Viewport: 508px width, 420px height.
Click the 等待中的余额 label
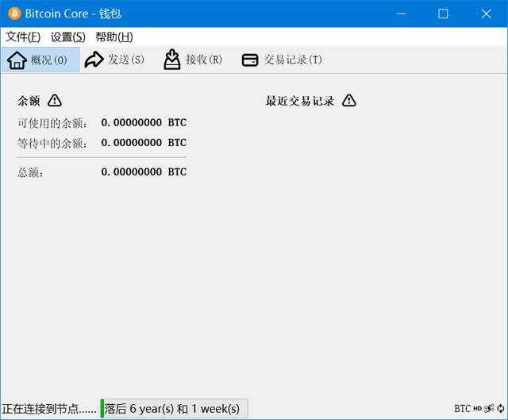[52, 143]
